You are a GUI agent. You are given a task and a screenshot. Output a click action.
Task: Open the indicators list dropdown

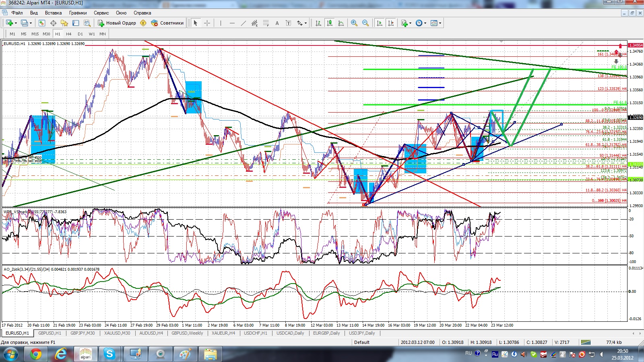point(410,23)
